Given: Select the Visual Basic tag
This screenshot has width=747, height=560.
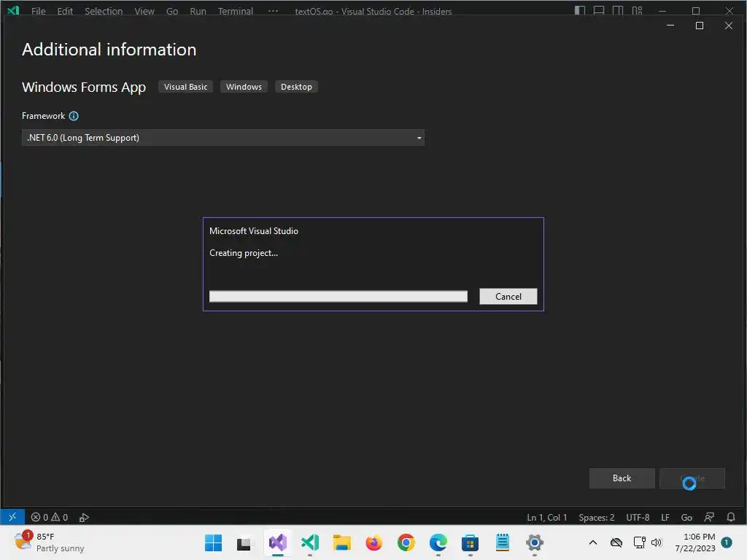Looking at the screenshot, I should pos(186,87).
